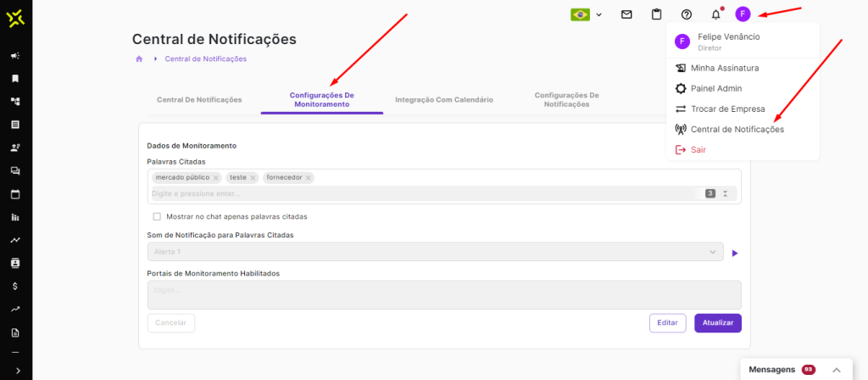Switch to Integração Com Calendário tab
This screenshot has width=868, height=380.
click(x=443, y=99)
